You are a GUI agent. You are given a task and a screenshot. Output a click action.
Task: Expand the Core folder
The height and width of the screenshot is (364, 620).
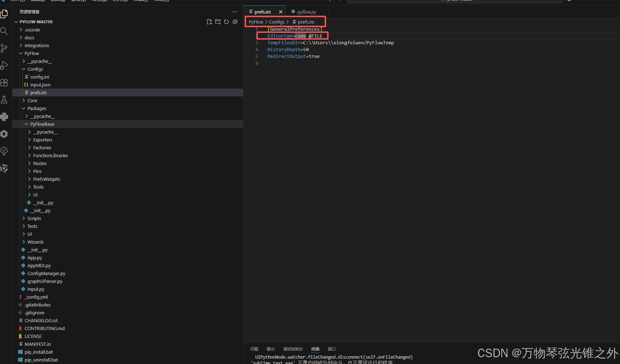[32, 100]
